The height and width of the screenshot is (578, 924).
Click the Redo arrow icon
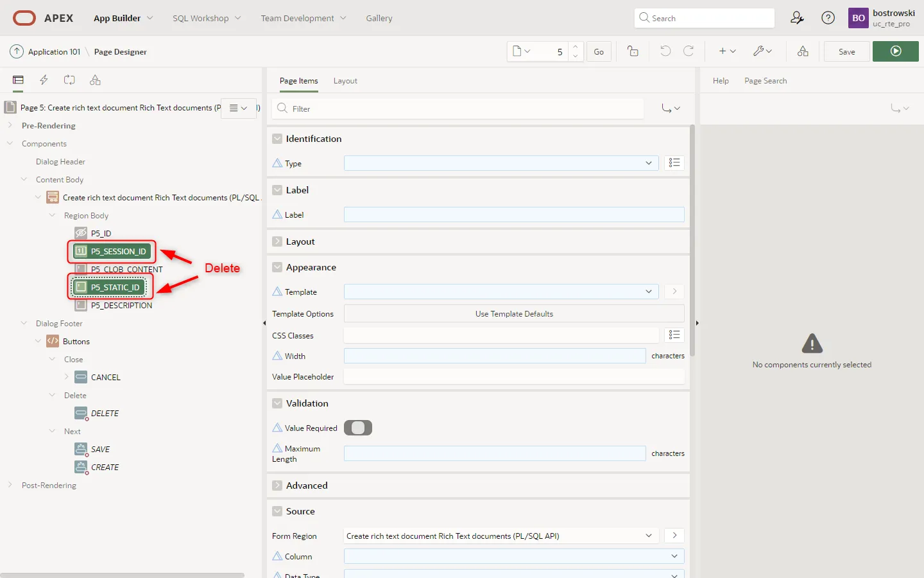(689, 51)
